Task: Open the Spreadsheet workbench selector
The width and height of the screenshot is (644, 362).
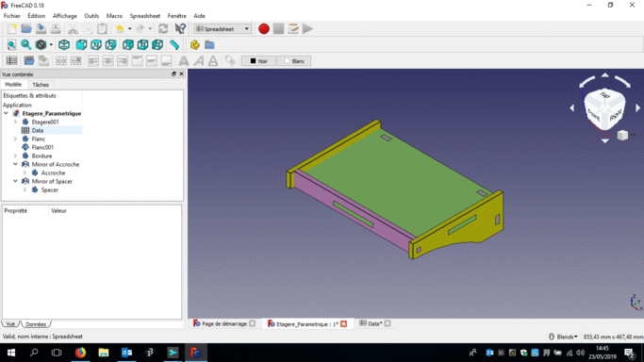Action: (223, 28)
